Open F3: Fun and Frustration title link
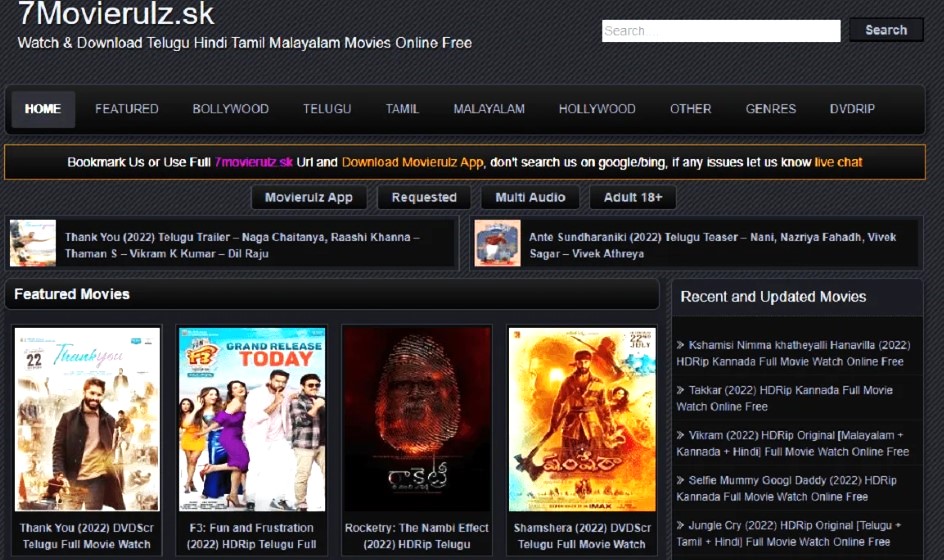Viewport: 944px width, 560px height. [x=252, y=536]
